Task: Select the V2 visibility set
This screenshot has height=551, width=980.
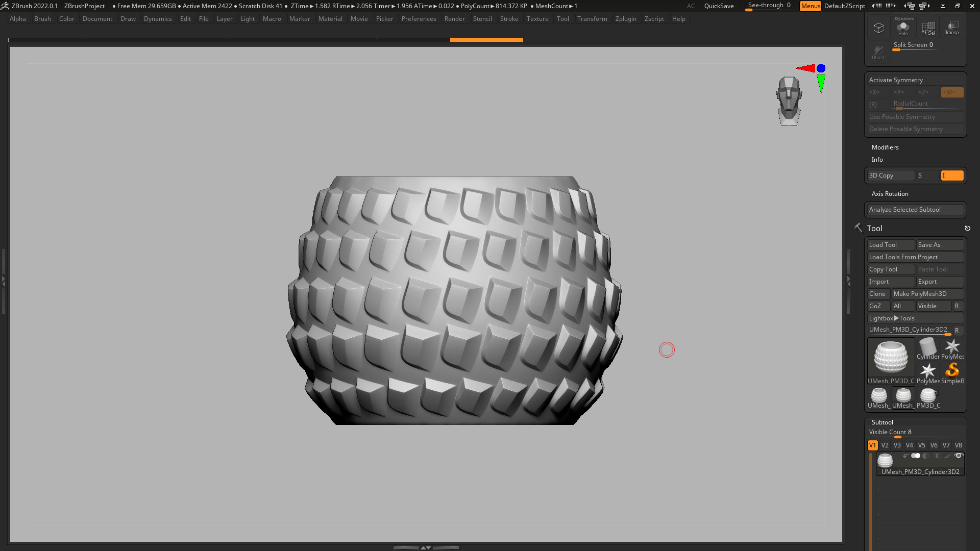Action: (885, 445)
